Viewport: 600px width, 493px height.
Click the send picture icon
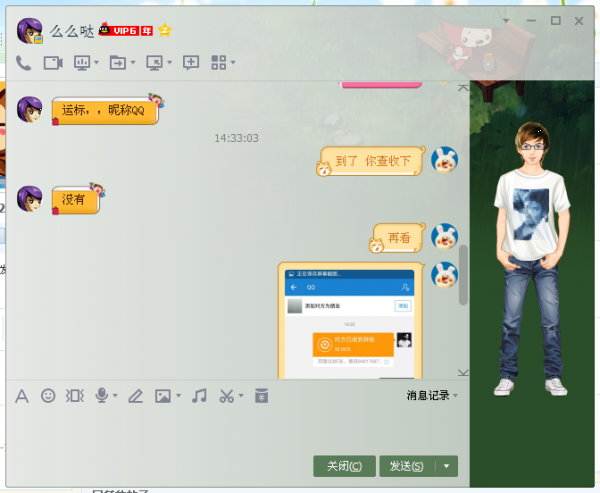pyautogui.click(x=163, y=396)
